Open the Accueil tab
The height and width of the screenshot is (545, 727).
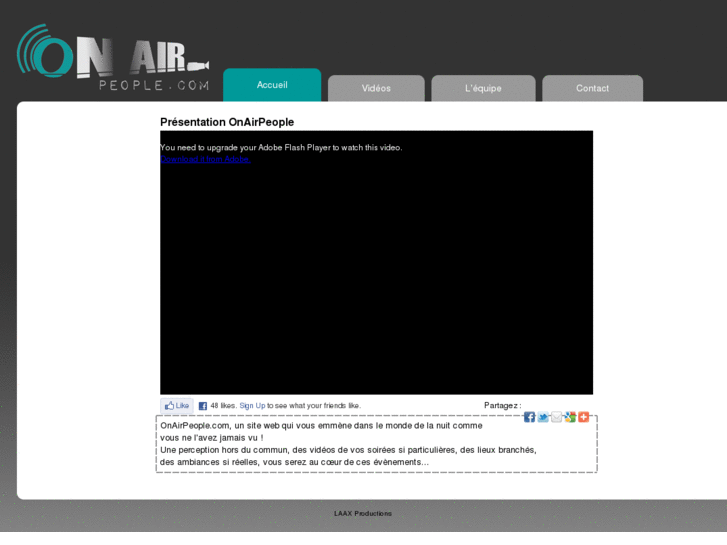[272, 85]
